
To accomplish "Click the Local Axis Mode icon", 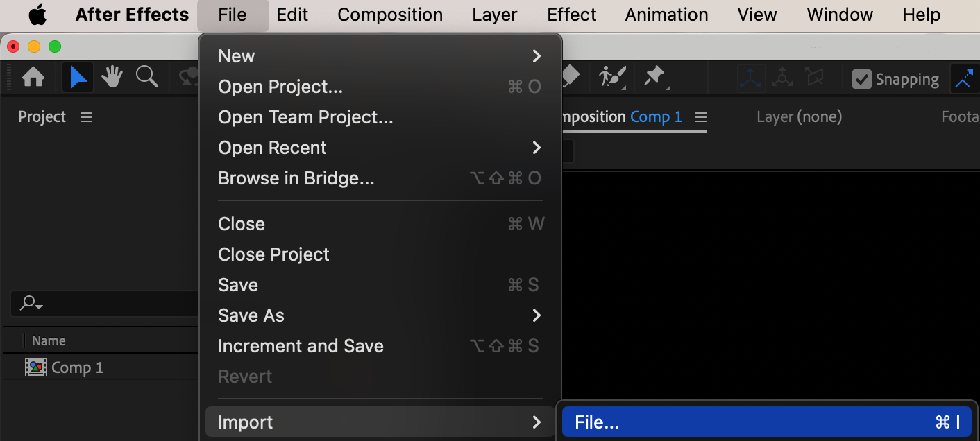I will pyautogui.click(x=751, y=78).
